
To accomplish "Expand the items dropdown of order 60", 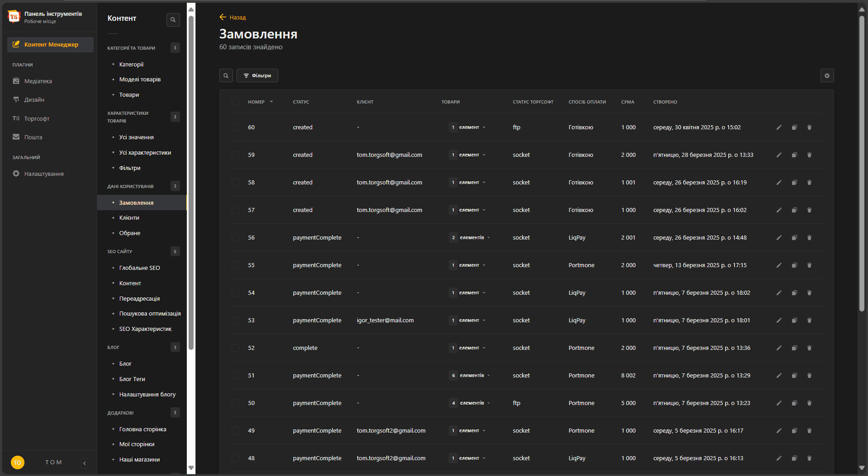I will [x=467, y=127].
